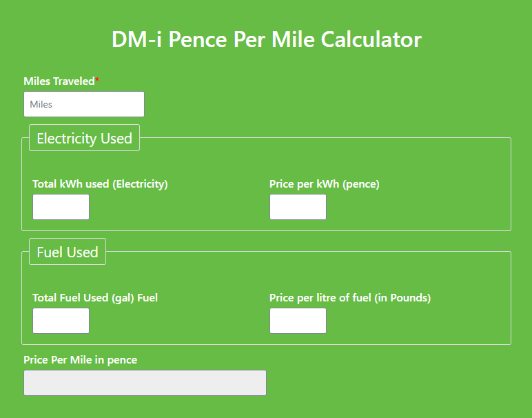Click the Total kWh used label text
The height and width of the screenshot is (418, 532).
pyautogui.click(x=100, y=184)
